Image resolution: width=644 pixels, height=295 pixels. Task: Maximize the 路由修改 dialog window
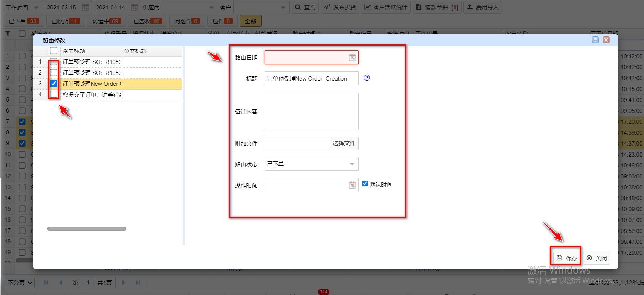click(595, 40)
